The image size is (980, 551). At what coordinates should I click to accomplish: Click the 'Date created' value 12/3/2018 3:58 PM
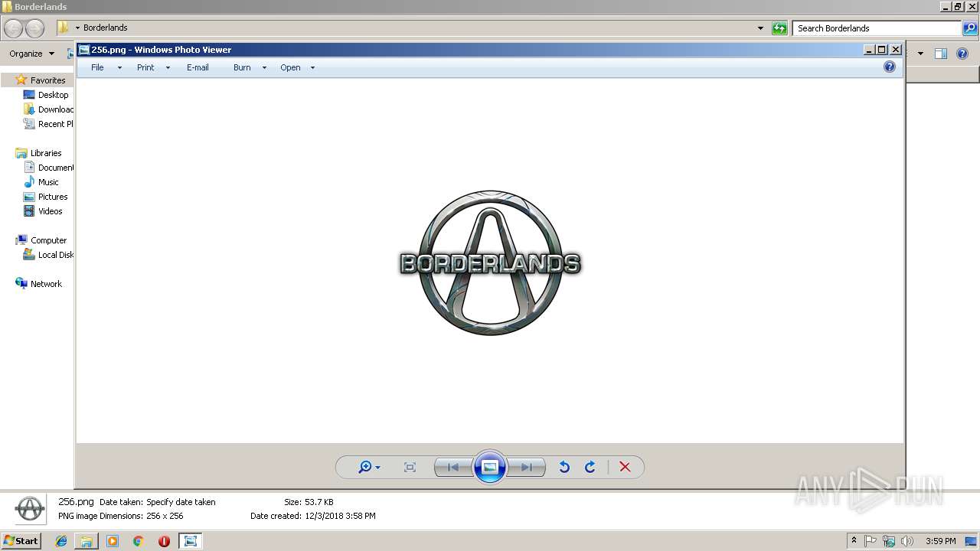(340, 516)
